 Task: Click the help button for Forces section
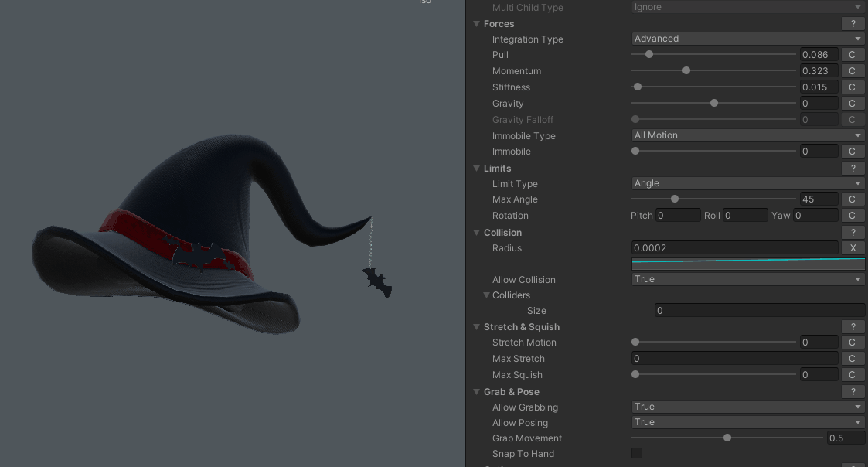pyautogui.click(x=852, y=24)
